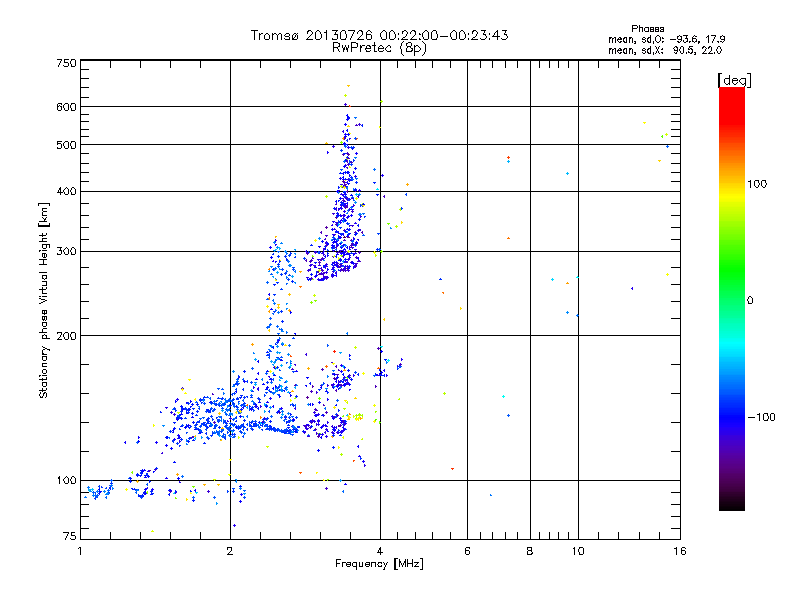Click the y-axis '100' km tick label
Image resolution: width=800 pixels, height=600 pixels.
point(66,480)
